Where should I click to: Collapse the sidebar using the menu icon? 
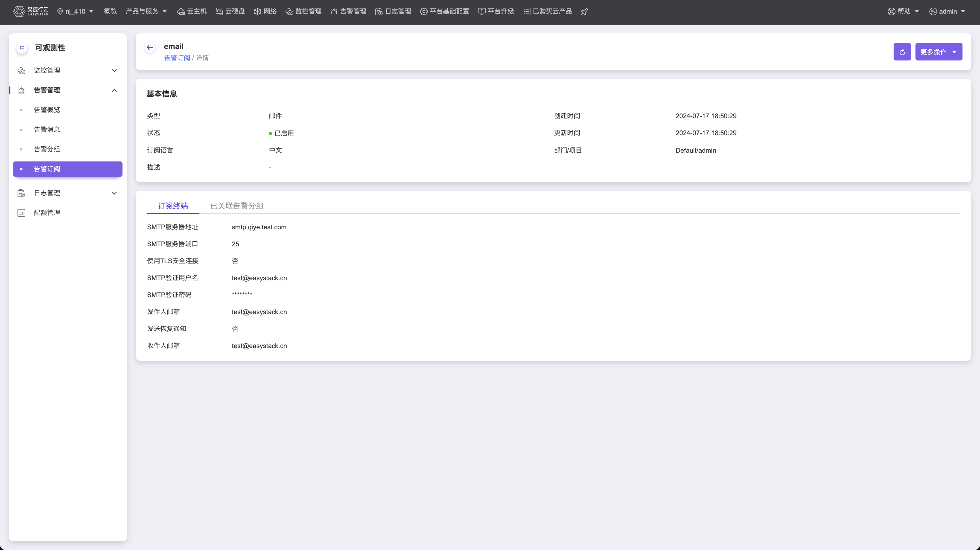coord(22,48)
